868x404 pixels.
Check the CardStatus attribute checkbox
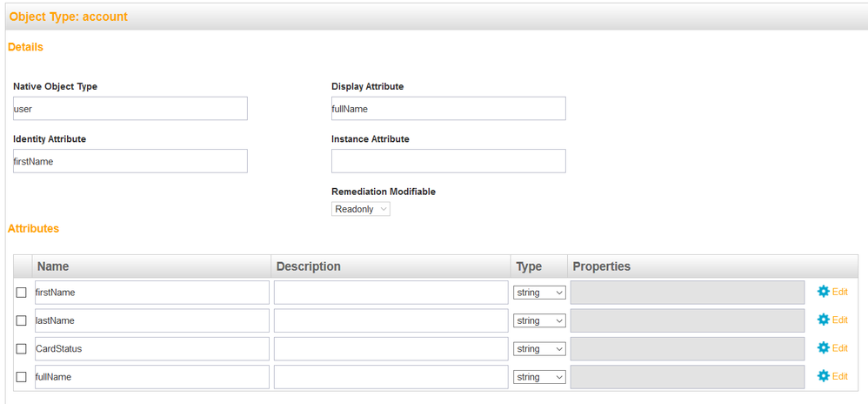click(22, 349)
